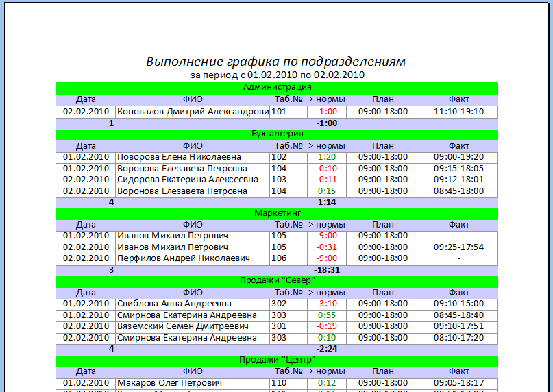This screenshot has height=392, width=553.
Task: Click the Бухгалтерия total '1:14'
Action: tap(327, 203)
